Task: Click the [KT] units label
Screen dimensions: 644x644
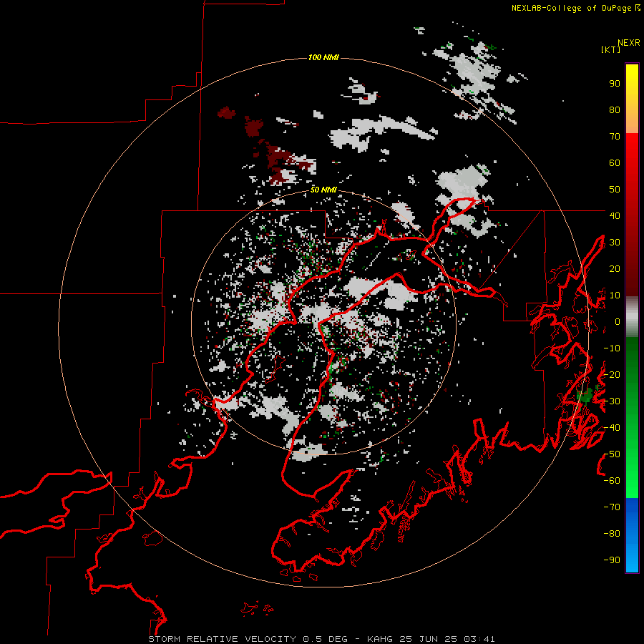Action: pyautogui.click(x=611, y=49)
